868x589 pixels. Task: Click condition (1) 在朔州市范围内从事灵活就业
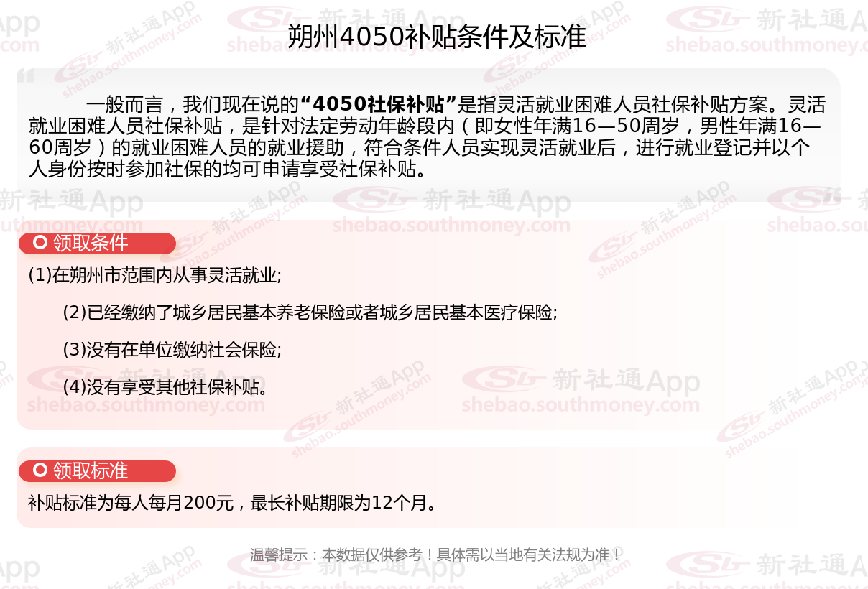[154, 275]
